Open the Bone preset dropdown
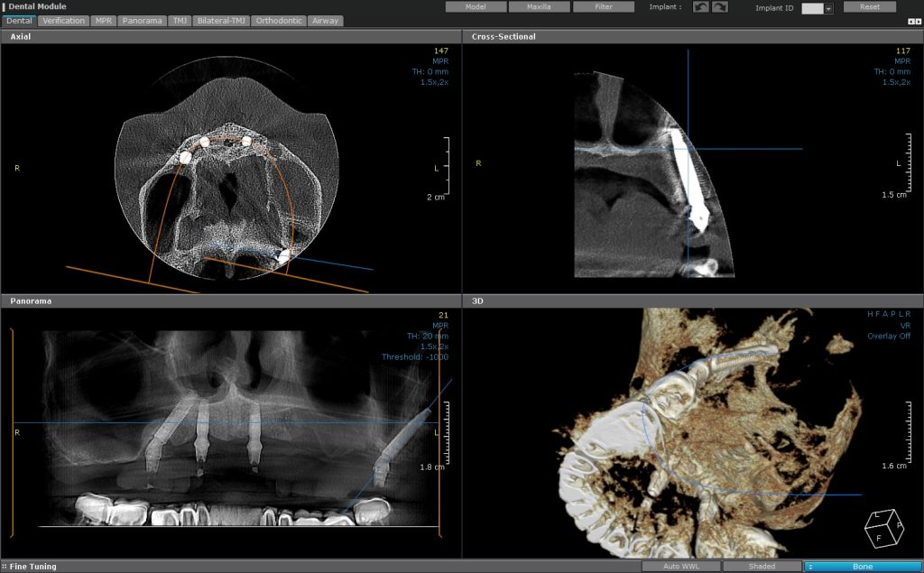The width and height of the screenshot is (924, 573). tap(863, 566)
